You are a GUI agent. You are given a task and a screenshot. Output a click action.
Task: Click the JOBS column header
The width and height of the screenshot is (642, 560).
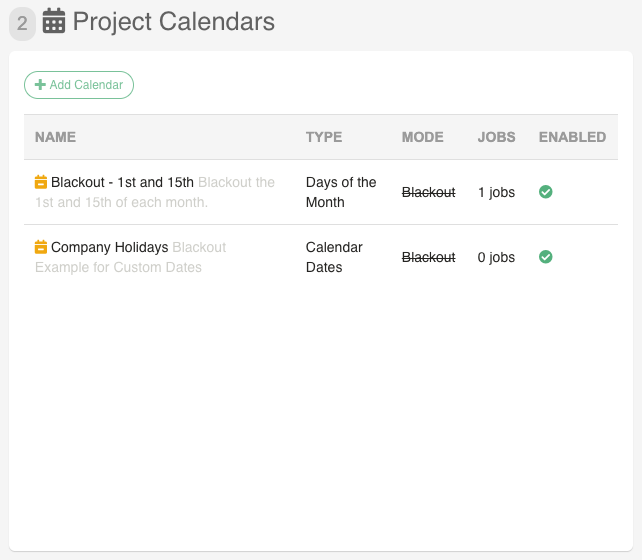tap(496, 137)
